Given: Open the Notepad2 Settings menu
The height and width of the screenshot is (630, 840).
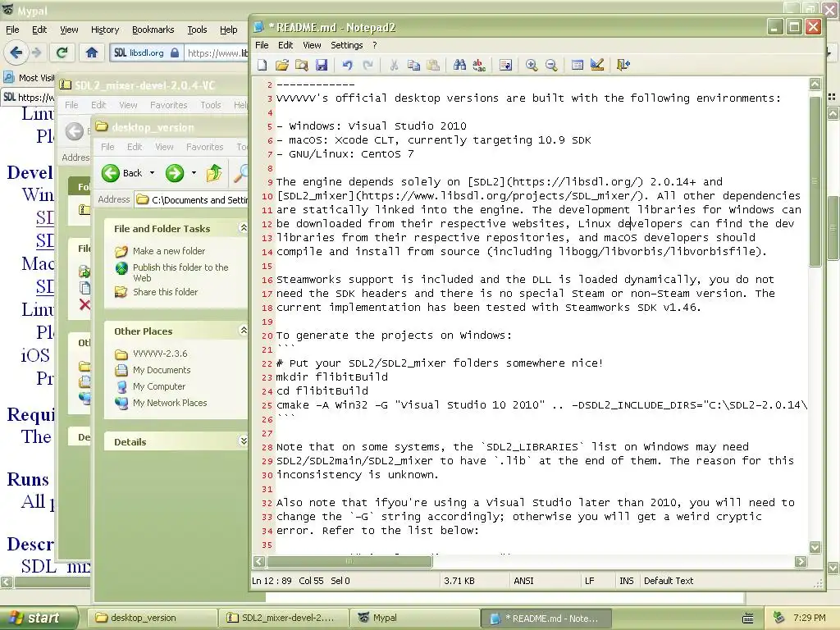Looking at the screenshot, I should 347,45.
